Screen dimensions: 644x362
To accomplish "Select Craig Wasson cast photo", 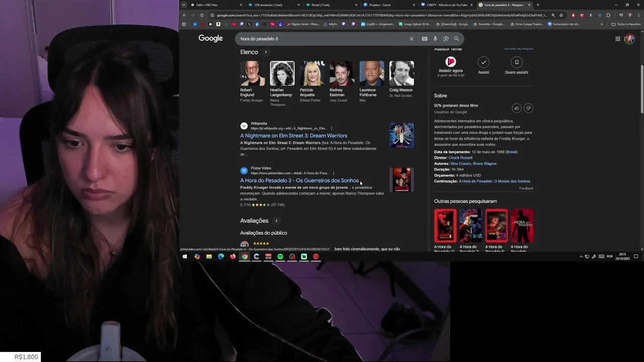I will (401, 73).
